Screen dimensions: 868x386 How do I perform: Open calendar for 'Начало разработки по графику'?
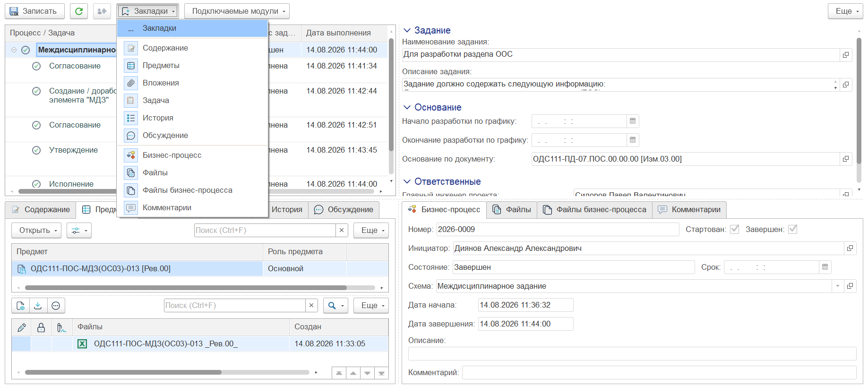(x=633, y=121)
